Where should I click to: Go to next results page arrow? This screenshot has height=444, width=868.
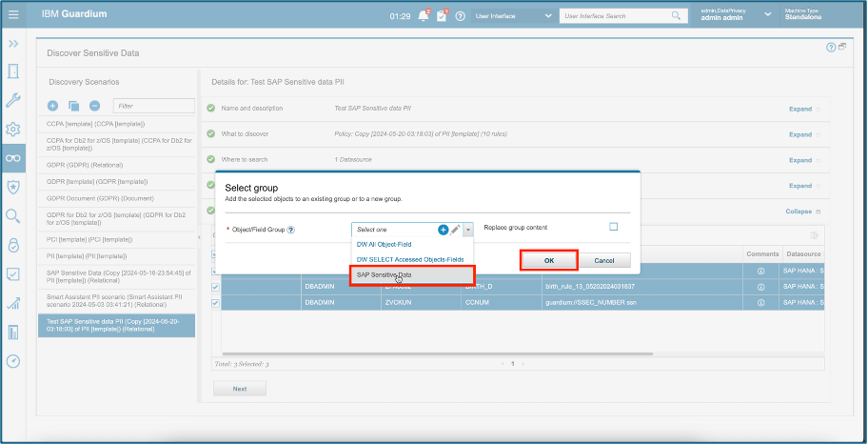click(523, 364)
